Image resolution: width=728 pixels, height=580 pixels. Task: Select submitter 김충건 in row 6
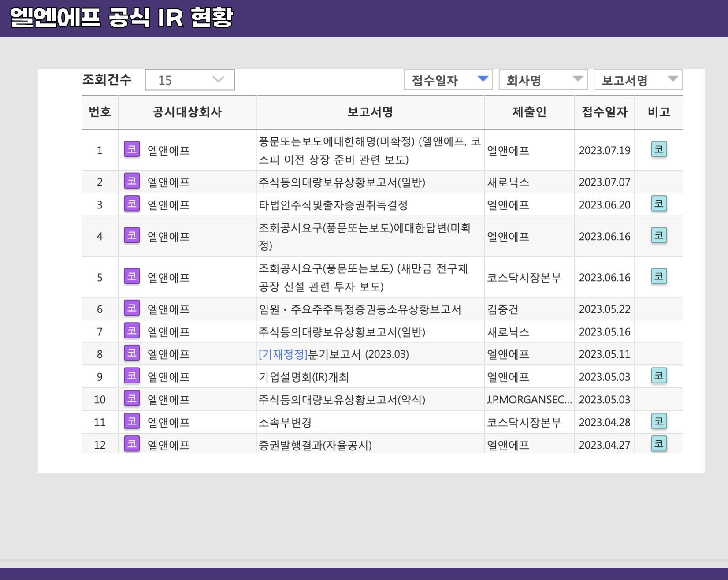pyautogui.click(x=503, y=309)
